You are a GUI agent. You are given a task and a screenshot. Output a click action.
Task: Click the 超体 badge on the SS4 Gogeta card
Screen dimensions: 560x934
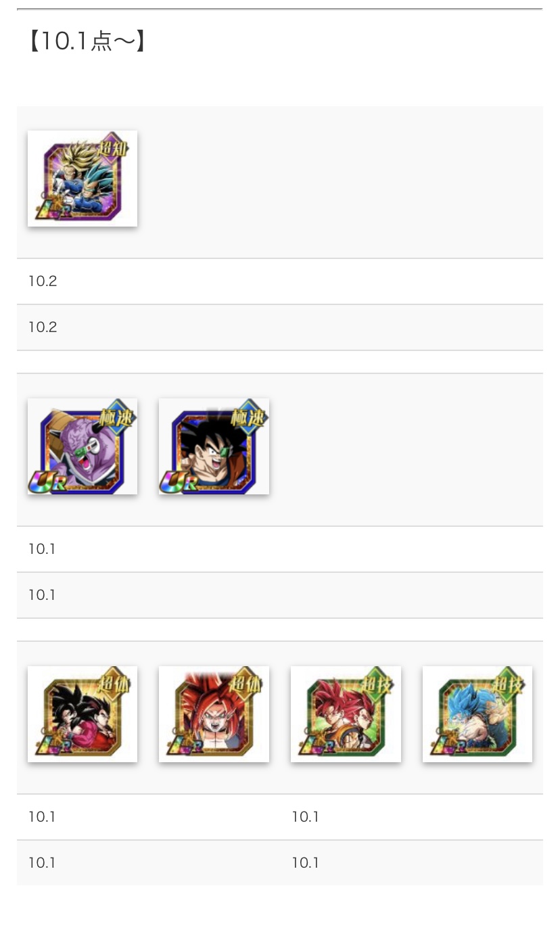coord(245,684)
